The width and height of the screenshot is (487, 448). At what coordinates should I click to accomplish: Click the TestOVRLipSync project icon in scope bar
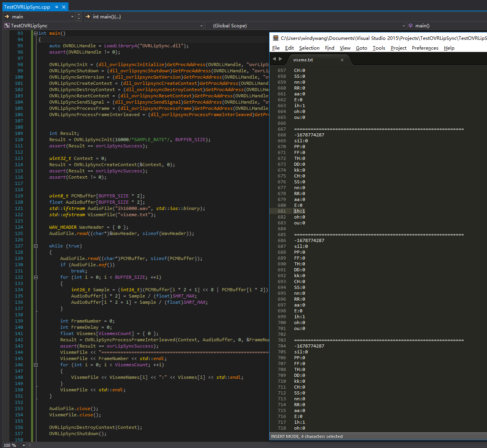click(x=7, y=26)
